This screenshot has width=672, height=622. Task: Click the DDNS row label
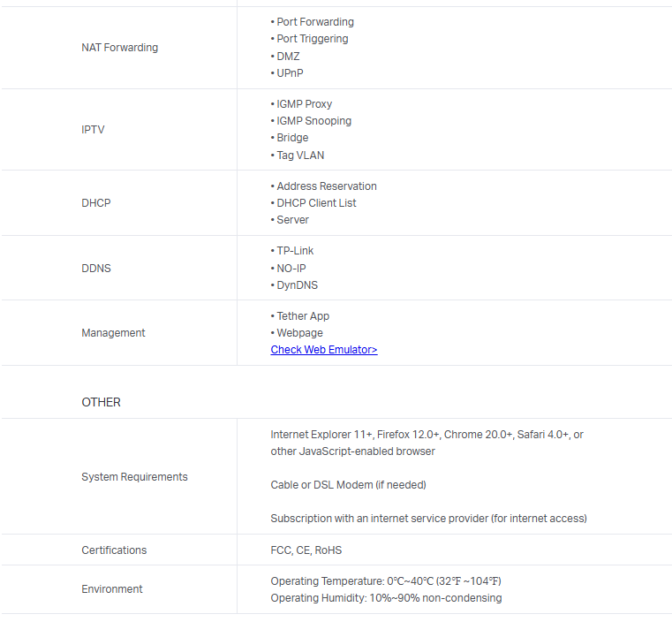(x=96, y=269)
